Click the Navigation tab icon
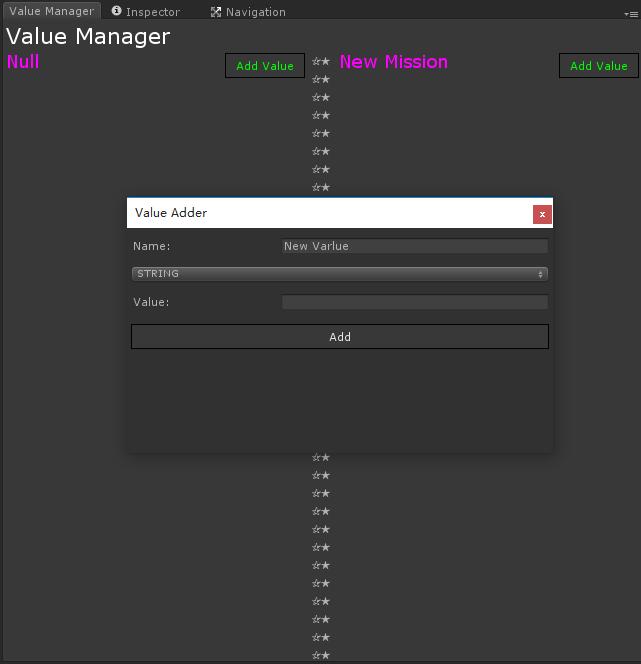The width and height of the screenshot is (641, 664). [216, 12]
